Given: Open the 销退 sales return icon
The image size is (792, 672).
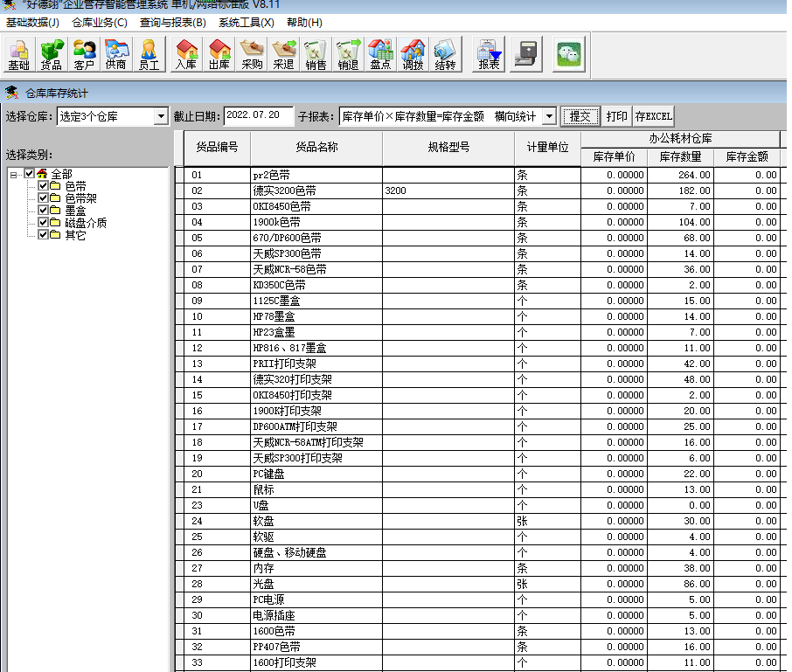Looking at the screenshot, I should [349, 54].
